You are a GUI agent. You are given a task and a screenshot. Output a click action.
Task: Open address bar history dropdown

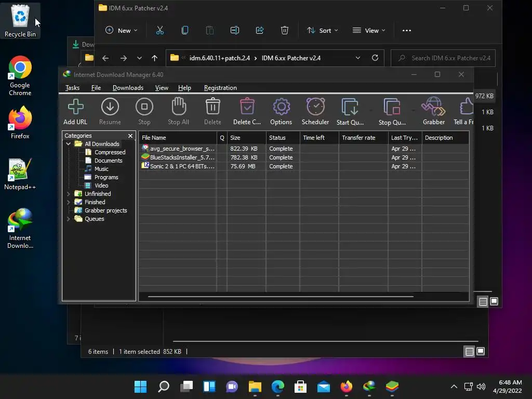point(358,58)
